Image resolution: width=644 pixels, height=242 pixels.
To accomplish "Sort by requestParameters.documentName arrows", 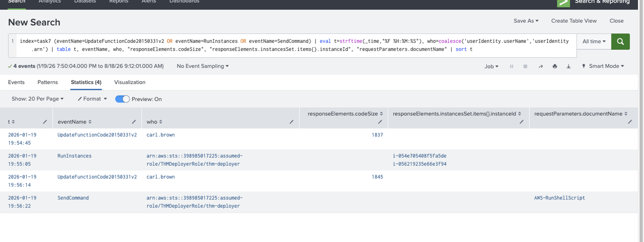I will click(626, 114).
